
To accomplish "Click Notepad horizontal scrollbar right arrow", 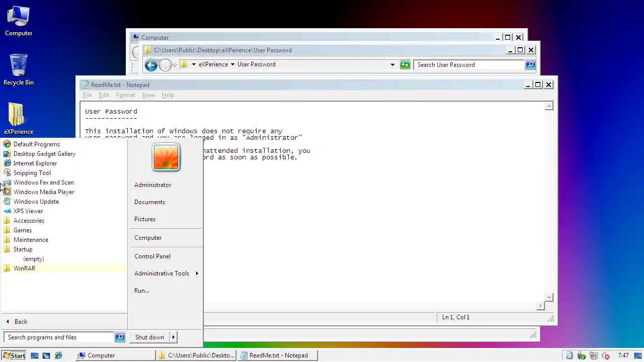I will click(x=541, y=306).
